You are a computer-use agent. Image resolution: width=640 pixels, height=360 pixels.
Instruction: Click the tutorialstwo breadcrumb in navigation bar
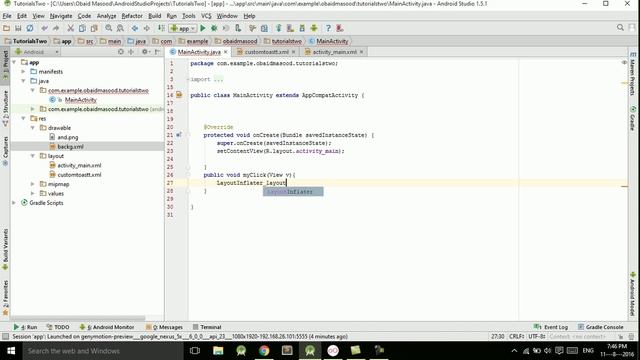click(283, 41)
